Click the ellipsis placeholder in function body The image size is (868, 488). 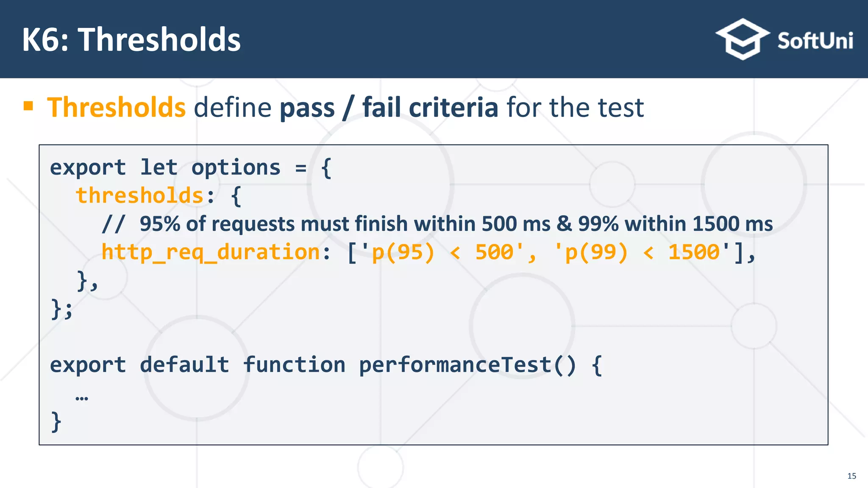[82, 397]
